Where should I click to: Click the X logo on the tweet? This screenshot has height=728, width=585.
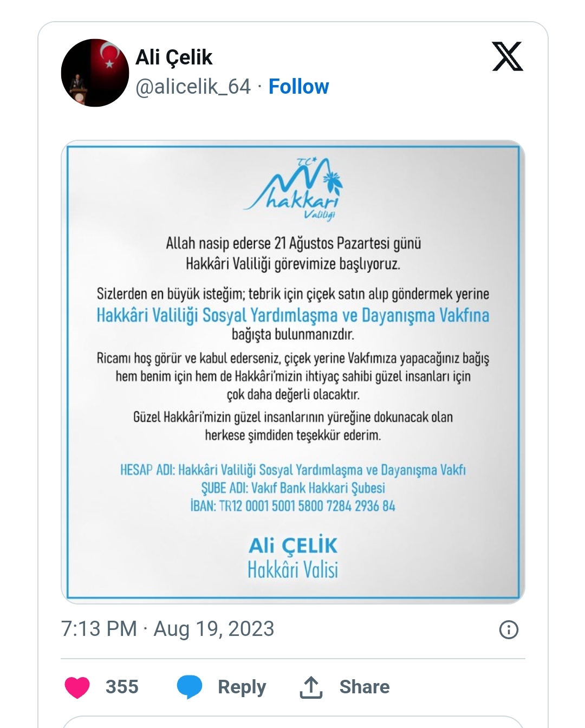pos(507,56)
